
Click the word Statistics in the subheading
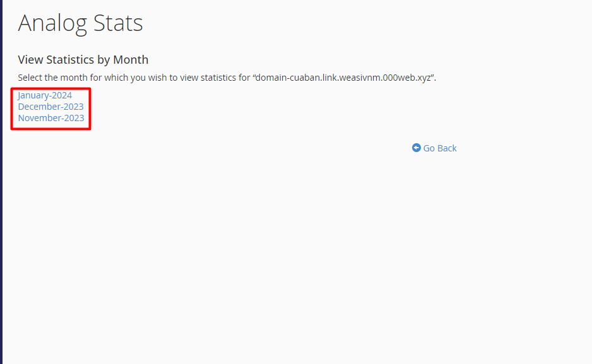click(70, 59)
